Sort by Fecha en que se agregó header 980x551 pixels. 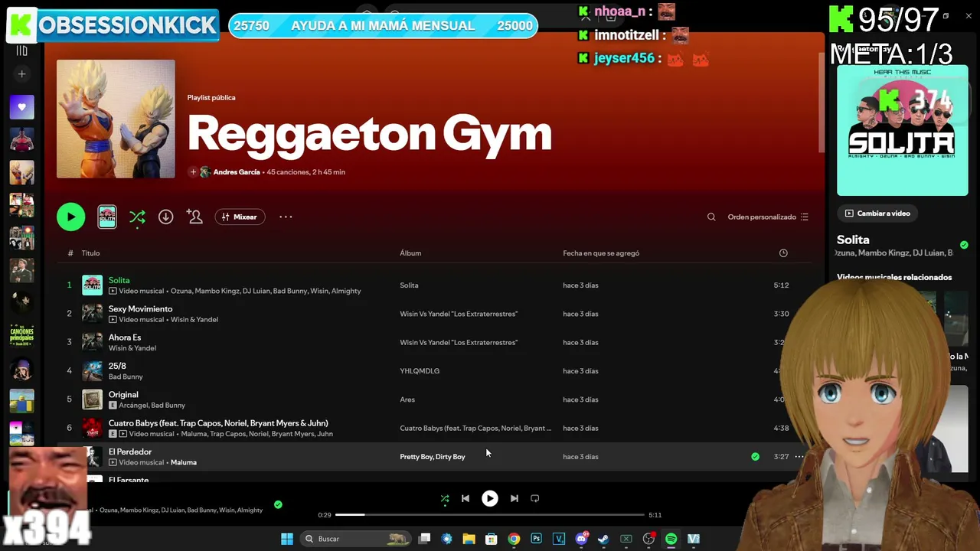click(x=601, y=253)
